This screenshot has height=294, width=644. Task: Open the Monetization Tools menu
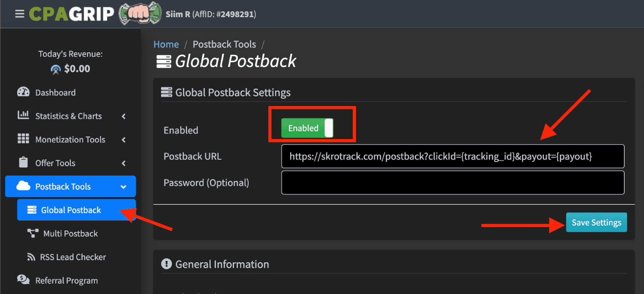(70, 139)
